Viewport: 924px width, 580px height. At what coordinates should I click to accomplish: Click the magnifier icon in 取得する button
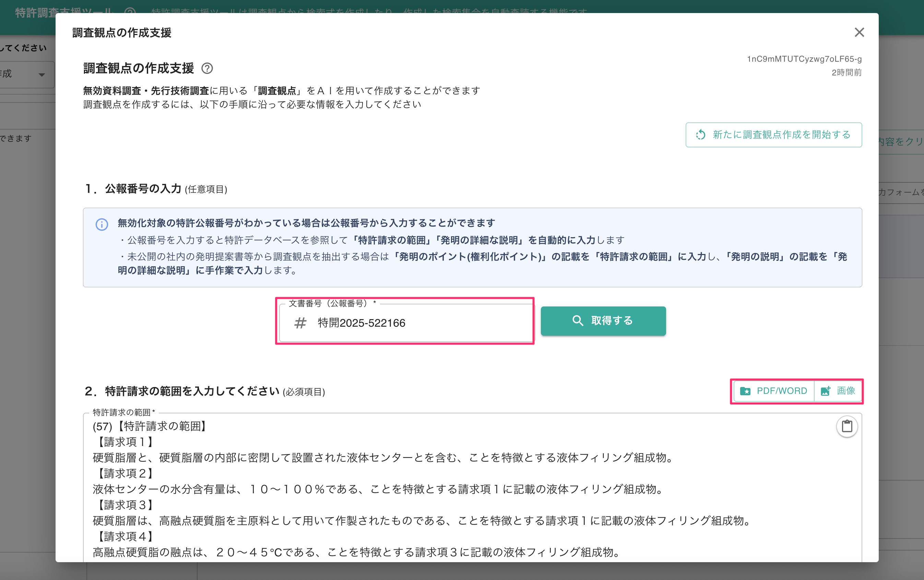pos(578,321)
